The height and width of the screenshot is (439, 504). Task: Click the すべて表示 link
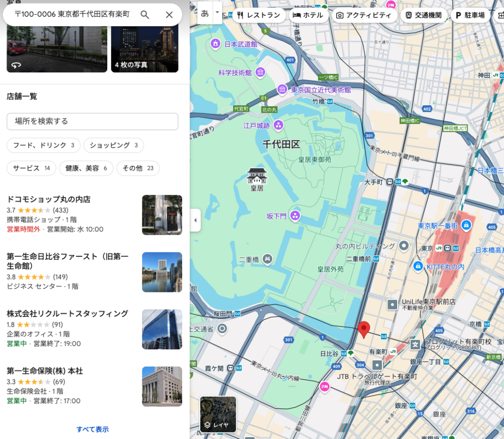coord(93,429)
